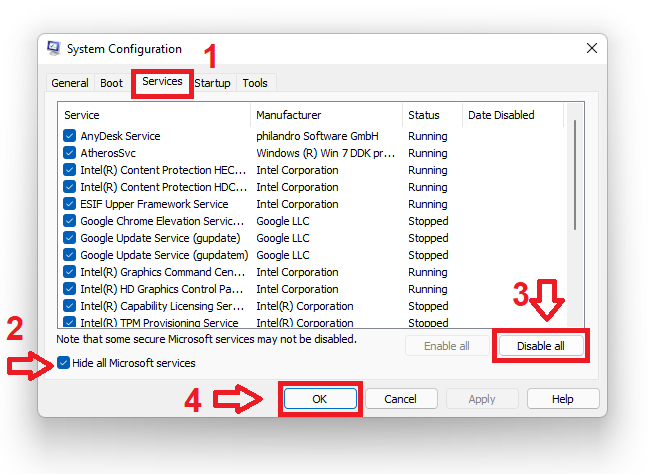Click the Date Disabled column header
Viewport: 648px width, 474px height.
[513, 115]
